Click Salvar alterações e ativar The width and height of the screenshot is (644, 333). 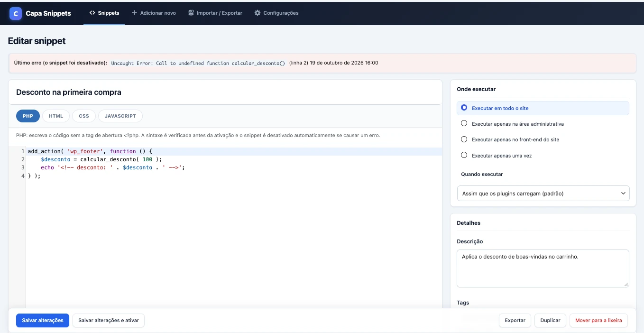(x=109, y=321)
